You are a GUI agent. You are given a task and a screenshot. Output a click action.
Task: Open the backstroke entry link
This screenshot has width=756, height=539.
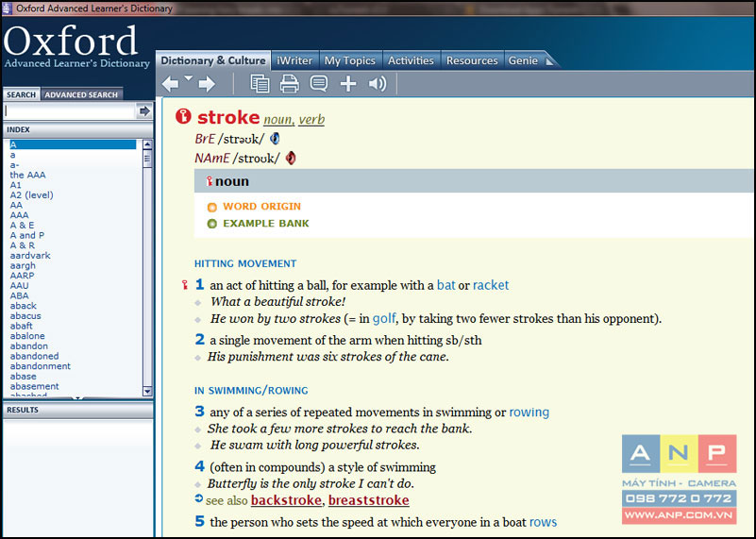point(286,500)
